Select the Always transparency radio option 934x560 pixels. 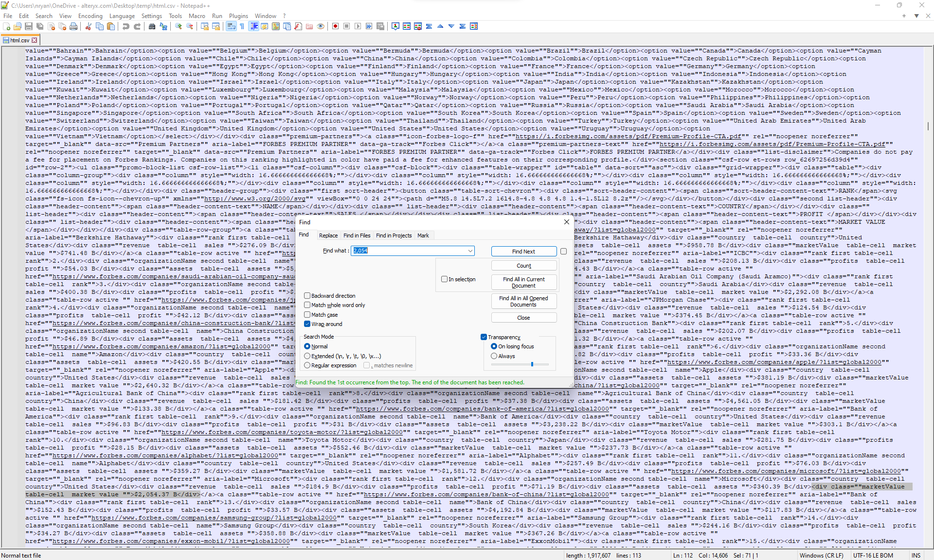pos(494,356)
